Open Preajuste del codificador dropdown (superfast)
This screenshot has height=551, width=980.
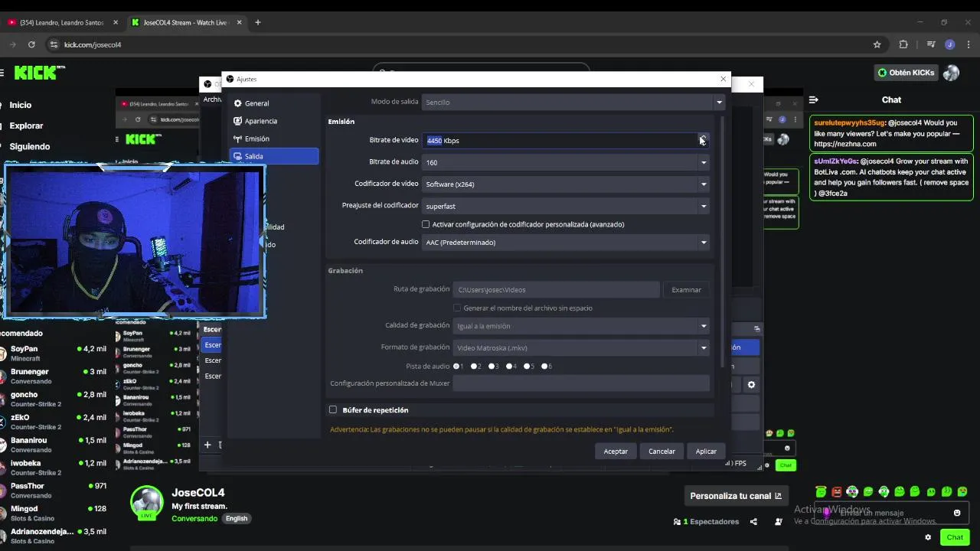coord(566,206)
